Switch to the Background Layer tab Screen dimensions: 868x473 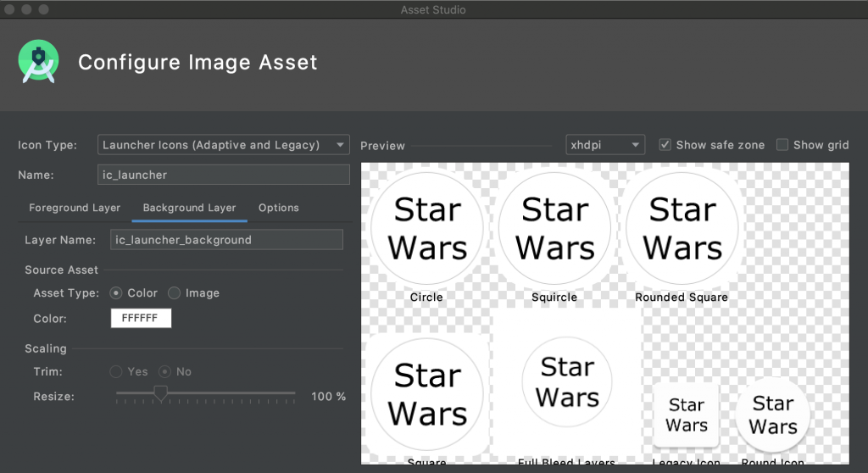click(x=189, y=208)
